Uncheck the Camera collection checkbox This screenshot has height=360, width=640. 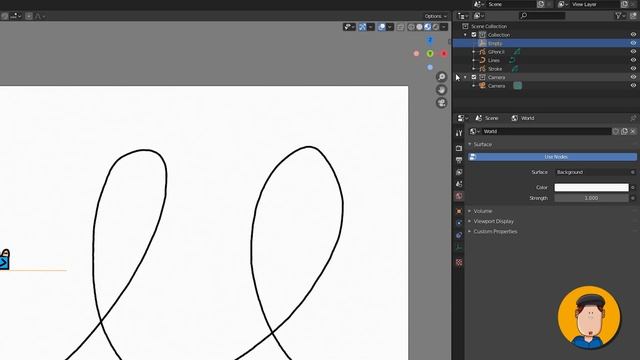[474, 77]
